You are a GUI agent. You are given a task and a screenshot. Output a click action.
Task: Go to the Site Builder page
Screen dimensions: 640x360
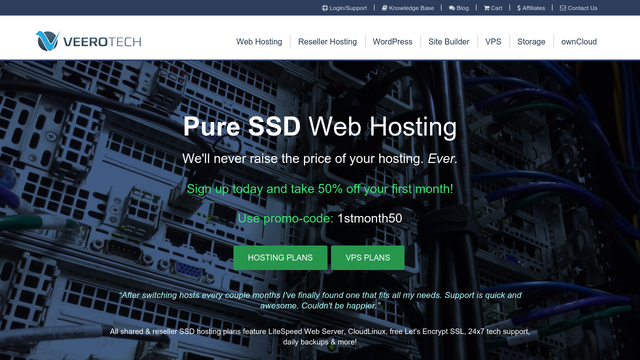[x=449, y=42]
